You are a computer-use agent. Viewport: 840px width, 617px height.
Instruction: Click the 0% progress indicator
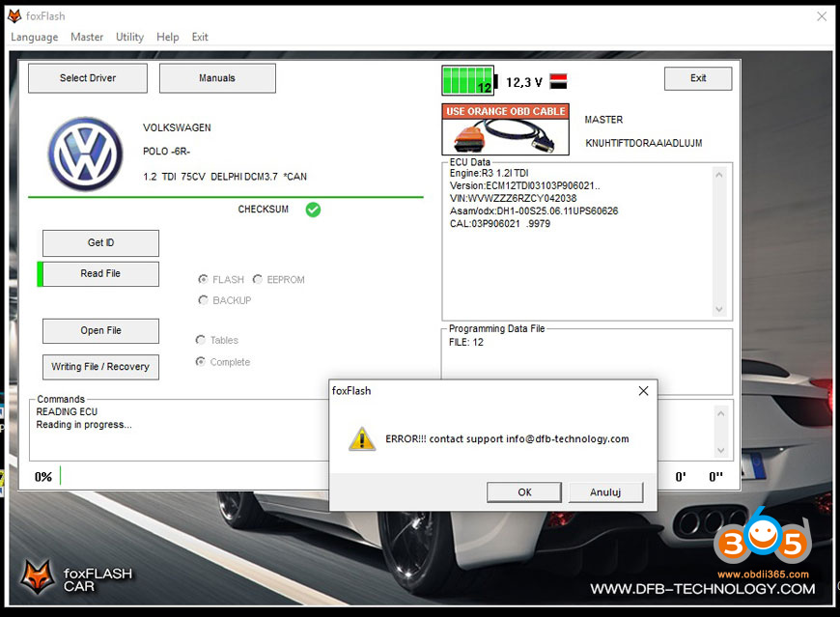(43, 477)
